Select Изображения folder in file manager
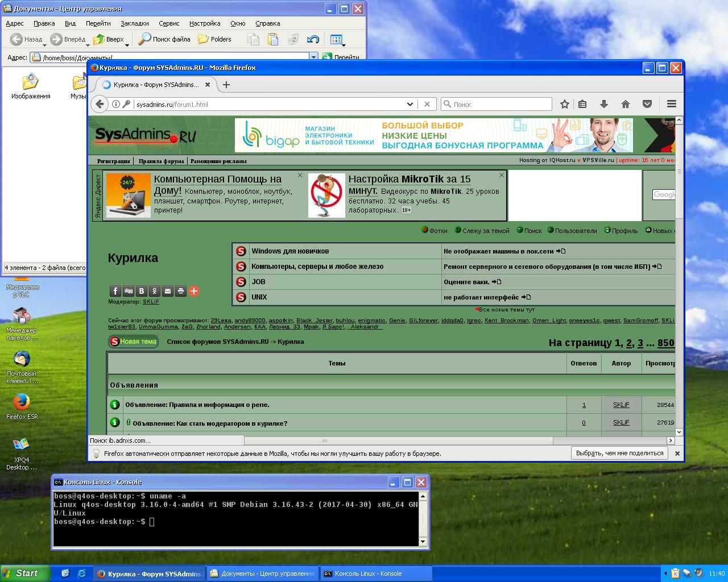728x582 pixels. [31, 86]
